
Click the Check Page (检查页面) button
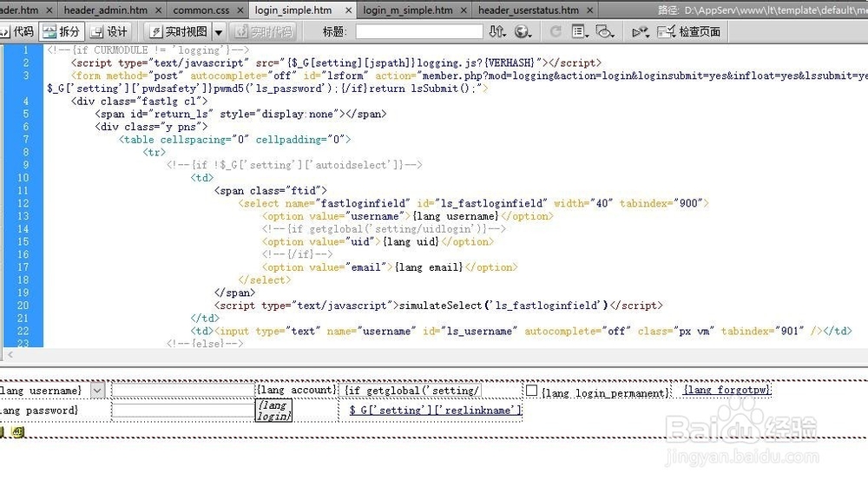click(688, 31)
